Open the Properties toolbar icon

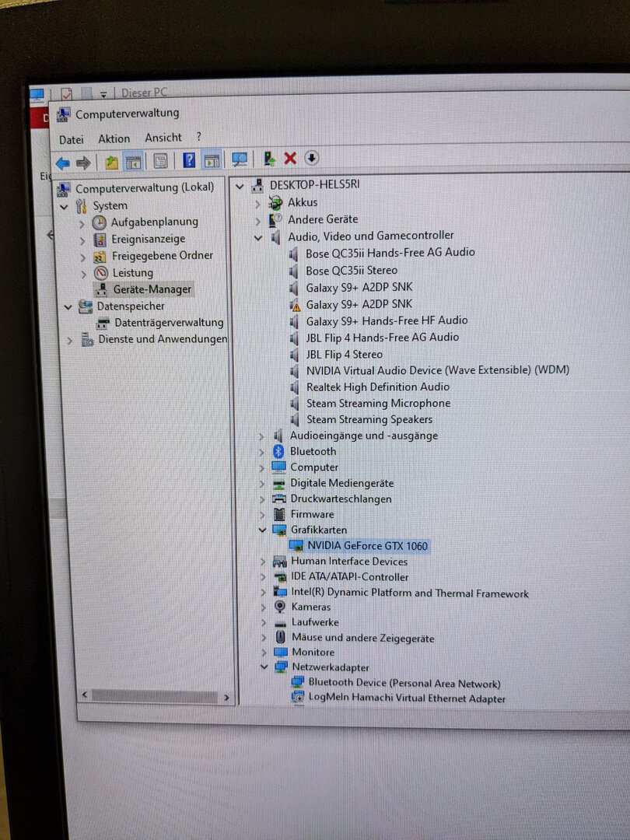[160, 161]
